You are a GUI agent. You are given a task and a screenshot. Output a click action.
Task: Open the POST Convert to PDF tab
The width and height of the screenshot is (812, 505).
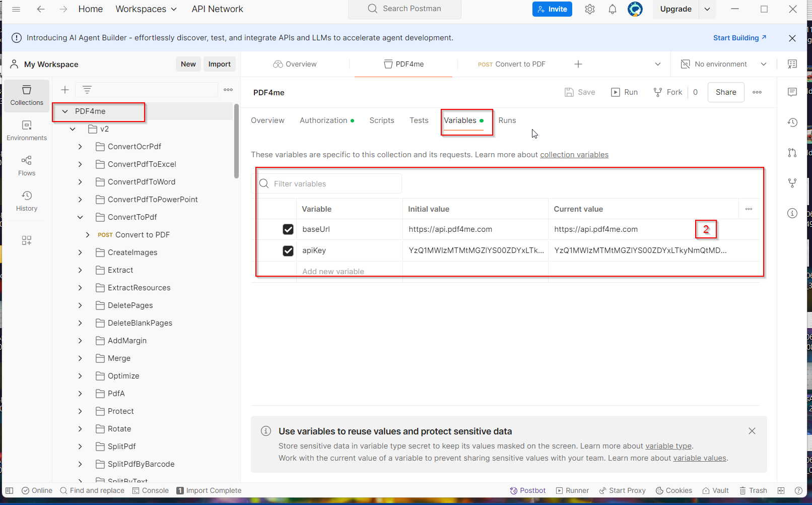point(511,64)
